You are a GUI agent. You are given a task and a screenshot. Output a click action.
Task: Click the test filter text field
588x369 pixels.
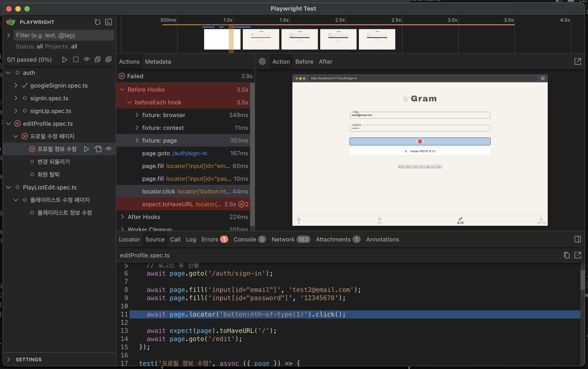click(63, 35)
